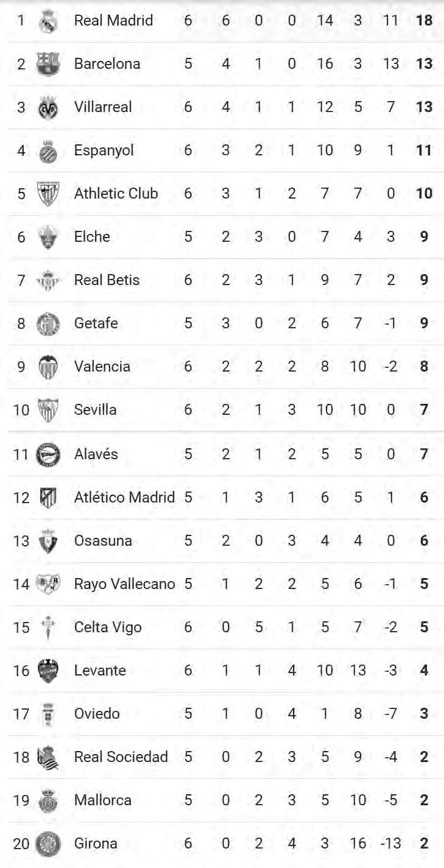444x868 pixels.
Task: Select the Rayo Vallecano team name
Action: [x=124, y=584]
